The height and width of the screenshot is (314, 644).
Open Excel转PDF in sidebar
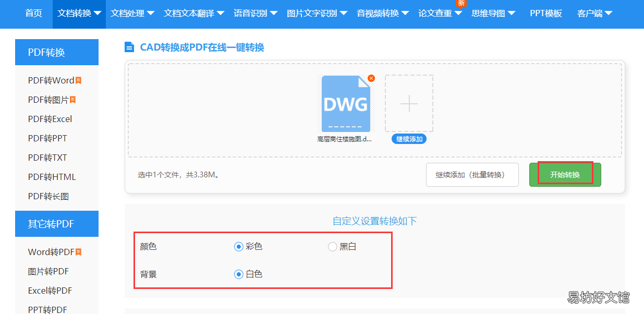(50, 291)
